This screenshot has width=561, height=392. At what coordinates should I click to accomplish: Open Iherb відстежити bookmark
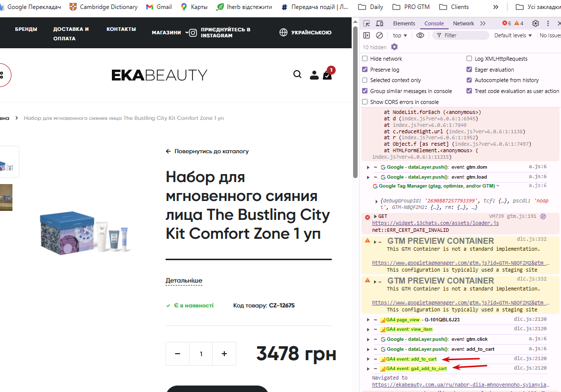coord(244,7)
